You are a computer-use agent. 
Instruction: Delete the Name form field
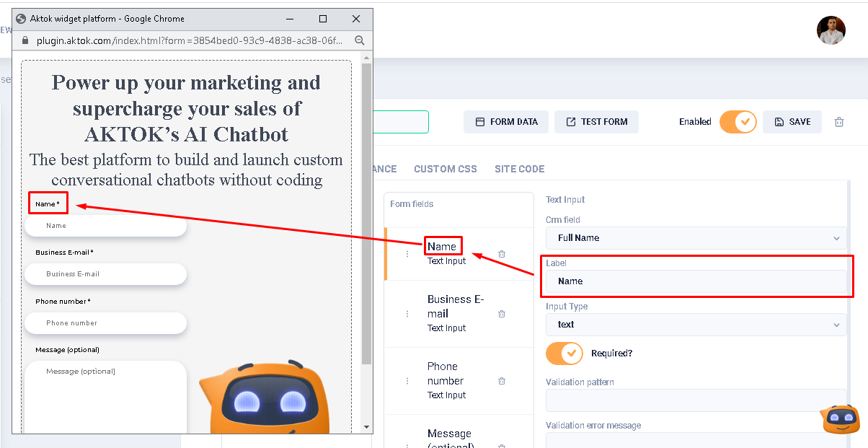[x=502, y=254]
